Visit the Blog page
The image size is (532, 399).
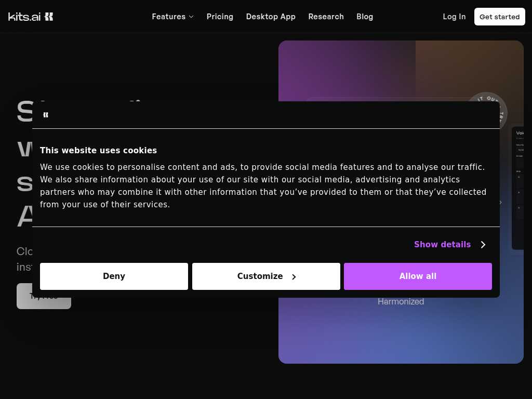point(365,17)
